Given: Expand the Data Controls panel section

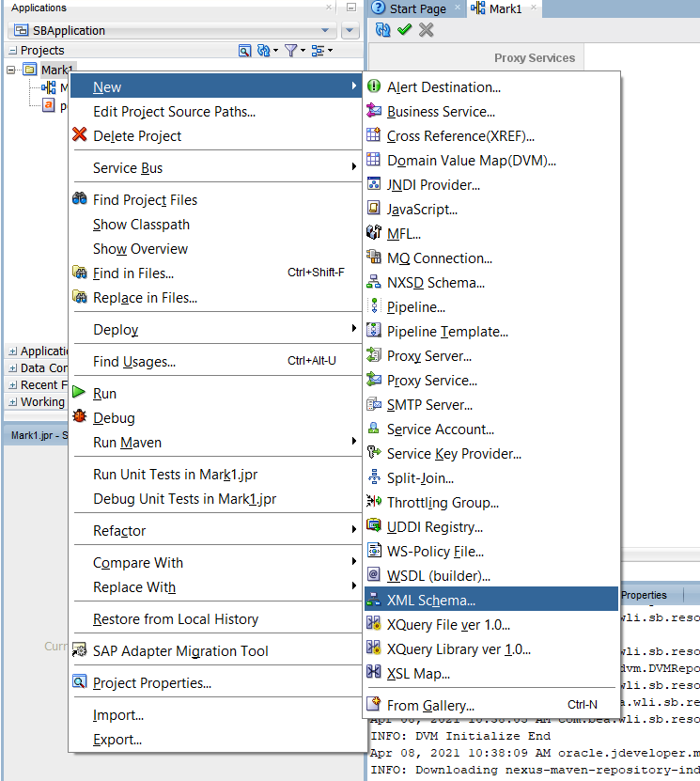Looking at the screenshot, I should pos(12,368).
